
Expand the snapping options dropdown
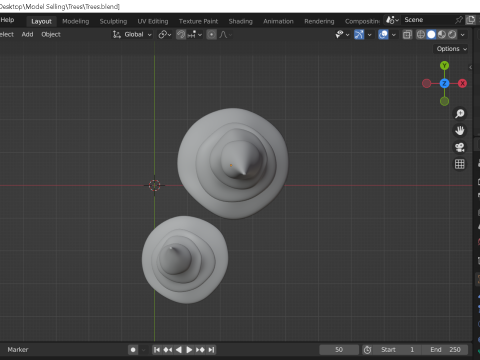[x=195, y=34]
